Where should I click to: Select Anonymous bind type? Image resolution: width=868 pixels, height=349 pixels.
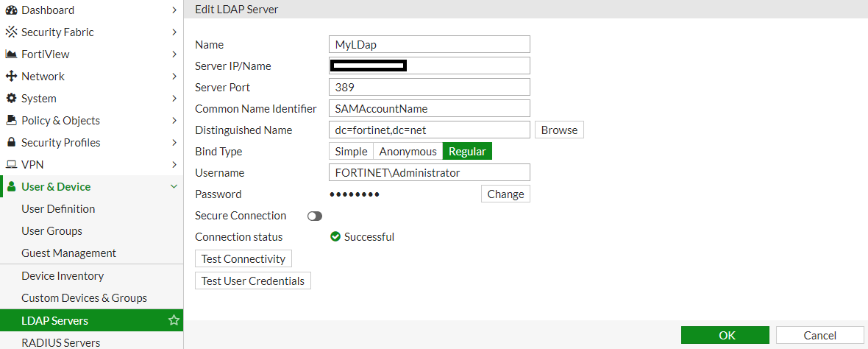pos(408,152)
